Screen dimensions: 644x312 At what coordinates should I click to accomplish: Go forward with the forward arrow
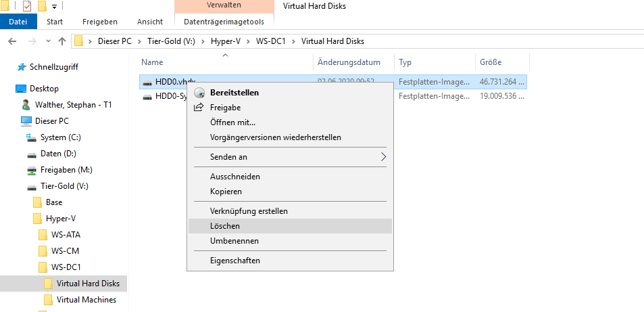point(32,41)
